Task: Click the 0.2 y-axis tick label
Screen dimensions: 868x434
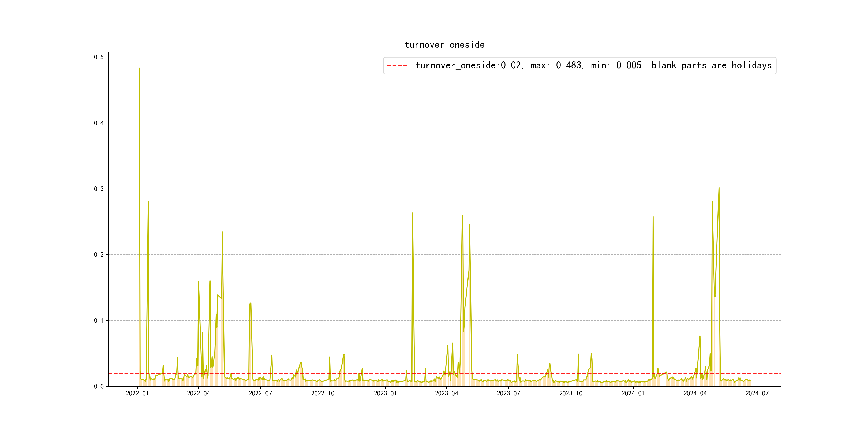Action: tap(99, 255)
